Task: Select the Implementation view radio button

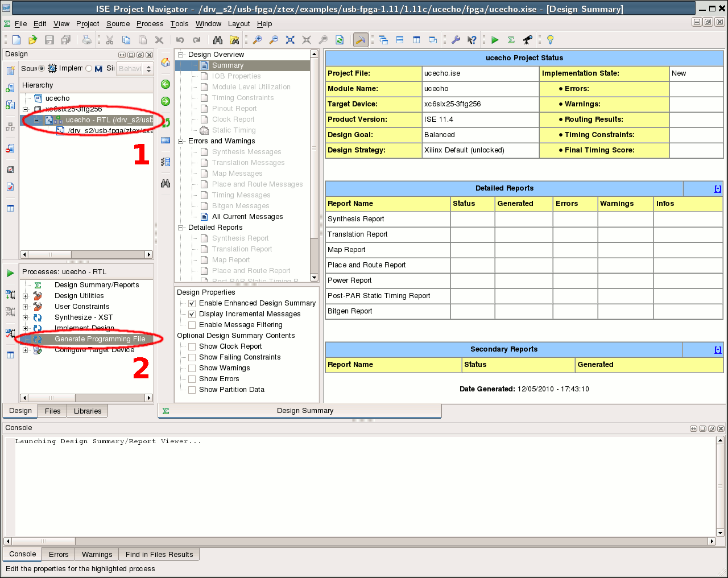Action: tap(42, 68)
